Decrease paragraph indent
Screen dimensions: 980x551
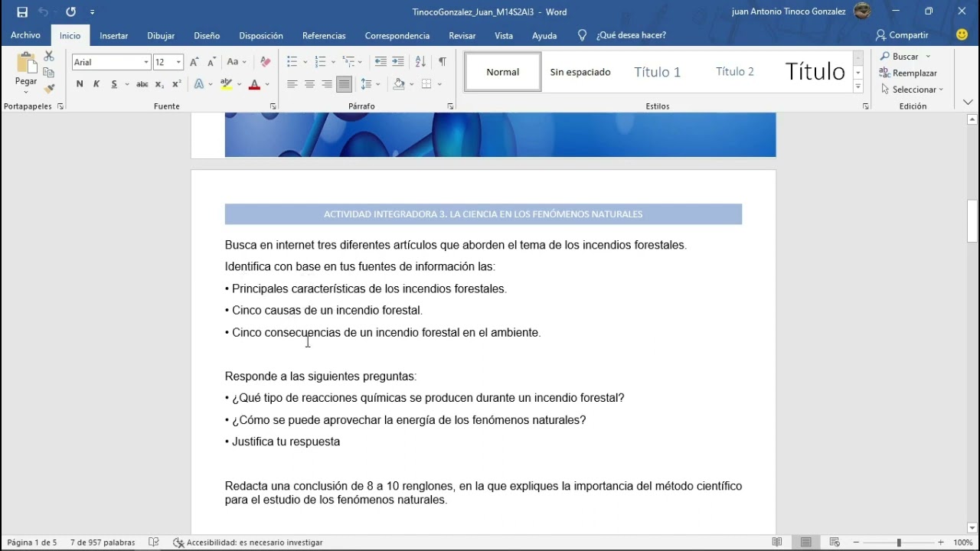point(381,62)
